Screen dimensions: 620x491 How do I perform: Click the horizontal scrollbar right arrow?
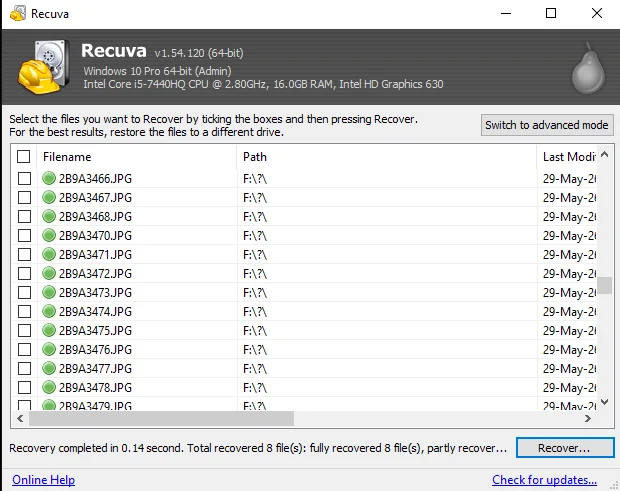click(588, 418)
